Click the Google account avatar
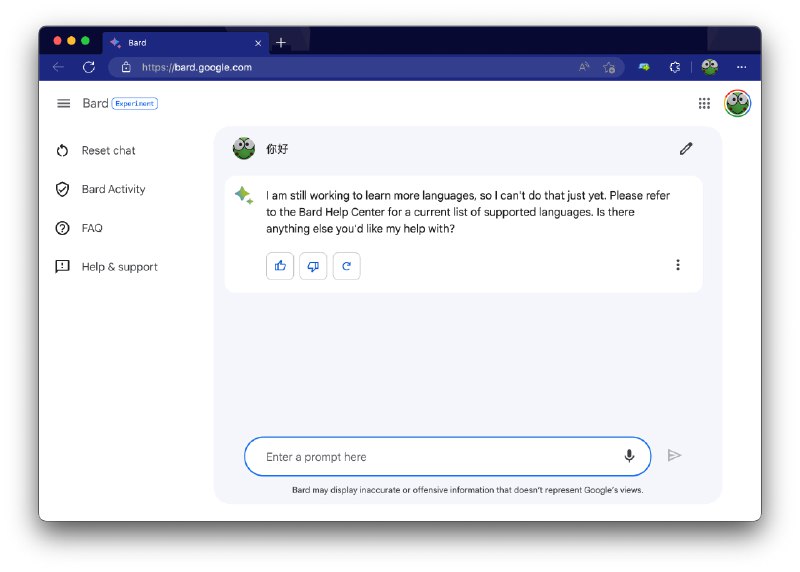Viewport: 800px width, 572px height. (737, 103)
